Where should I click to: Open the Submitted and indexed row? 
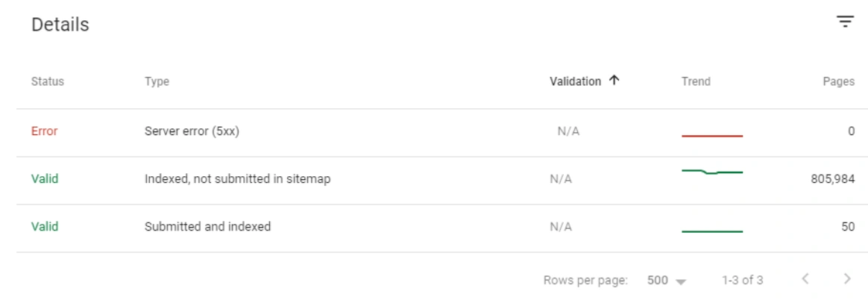click(207, 227)
